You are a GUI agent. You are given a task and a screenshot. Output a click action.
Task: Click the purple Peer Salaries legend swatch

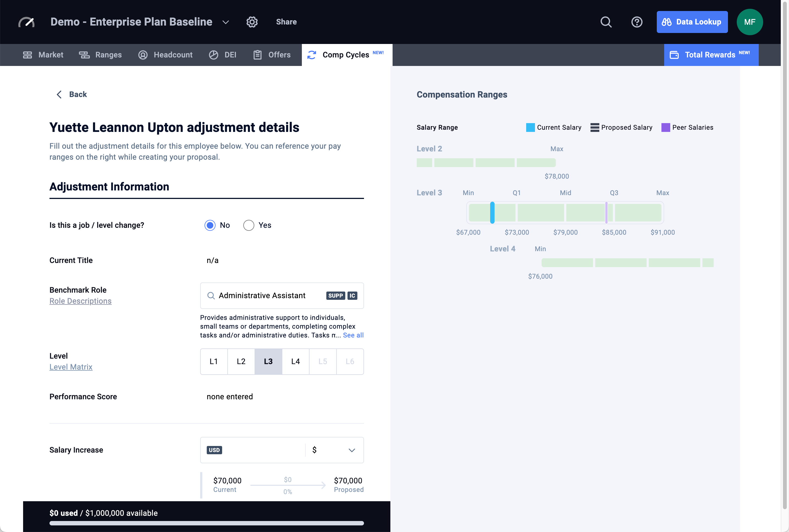point(666,127)
